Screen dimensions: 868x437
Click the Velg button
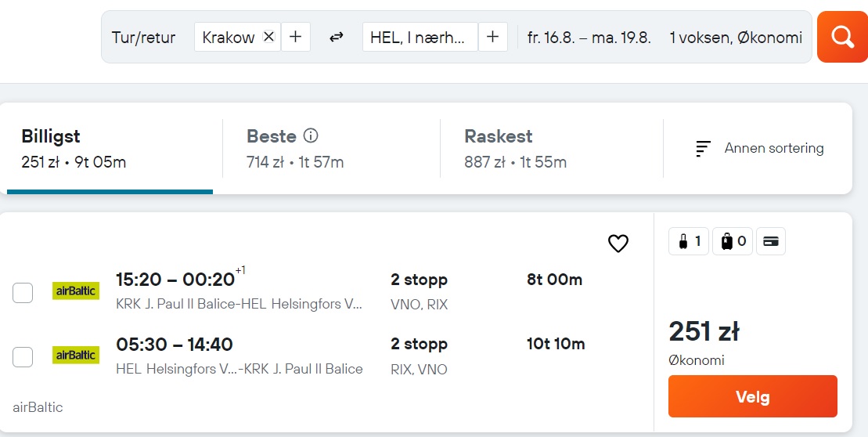pyautogui.click(x=753, y=396)
